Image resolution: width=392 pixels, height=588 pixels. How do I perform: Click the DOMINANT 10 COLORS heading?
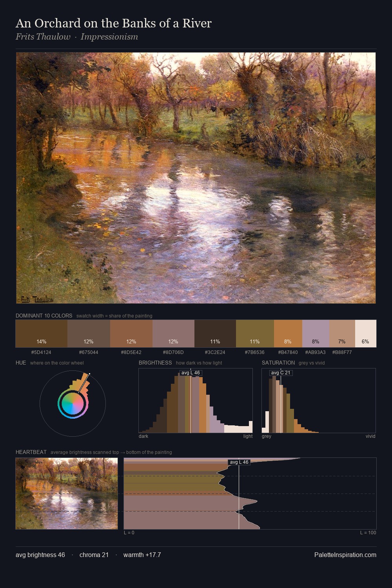pos(44,316)
